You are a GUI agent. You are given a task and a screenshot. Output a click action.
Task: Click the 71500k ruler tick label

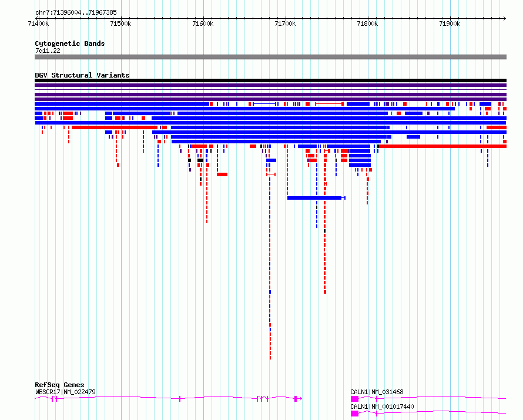pyautogui.click(x=120, y=23)
